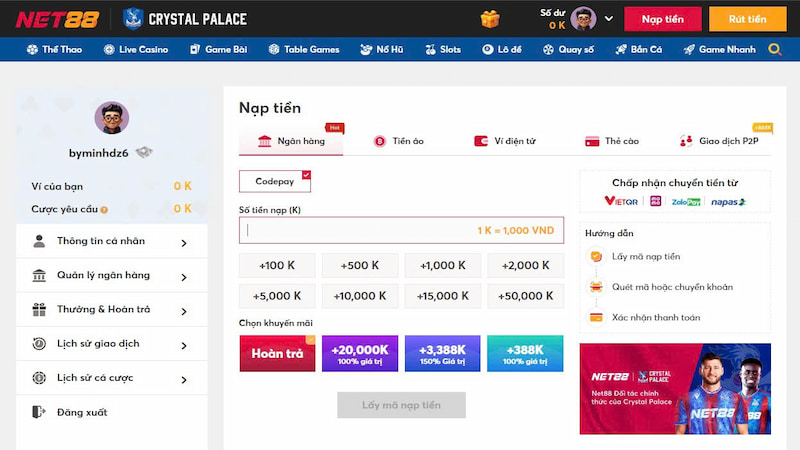
Task: Pick the +388K blue promotion tile
Action: tap(525, 353)
